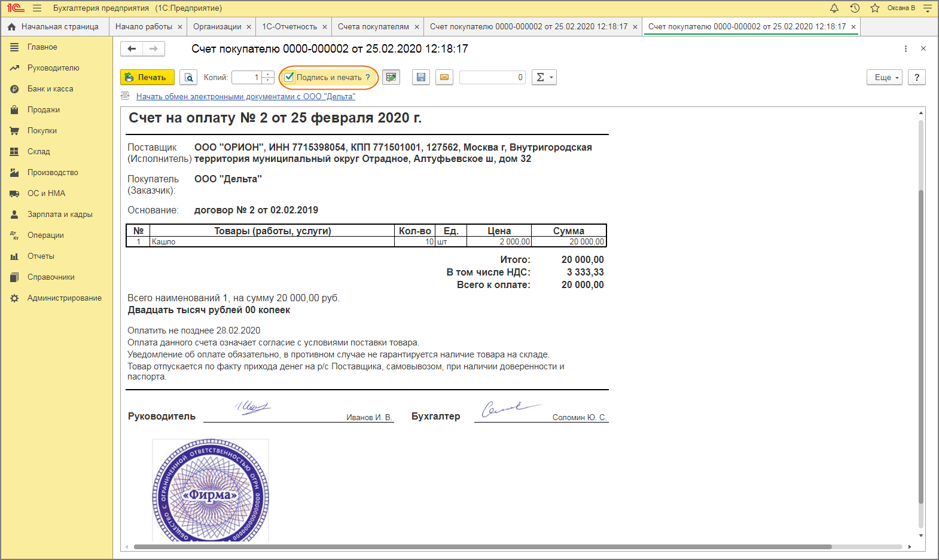Image resolution: width=939 pixels, height=560 pixels.
Task: Save invoice to file with diskette icon
Action: click(x=421, y=77)
